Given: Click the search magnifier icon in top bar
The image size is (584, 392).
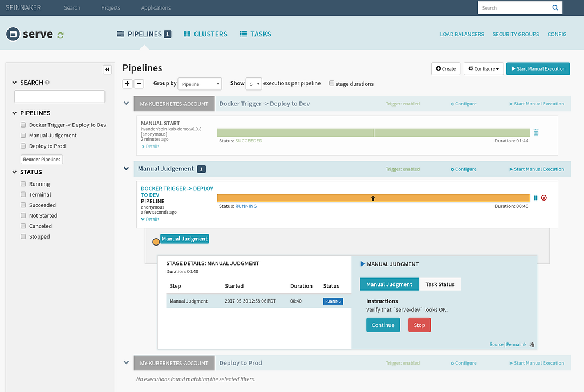Looking at the screenshot, I should (x=555, y=7).
